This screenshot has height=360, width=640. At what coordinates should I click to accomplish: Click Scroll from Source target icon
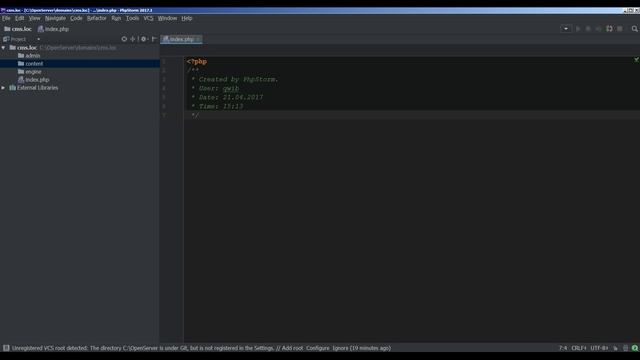coord(124,39)
